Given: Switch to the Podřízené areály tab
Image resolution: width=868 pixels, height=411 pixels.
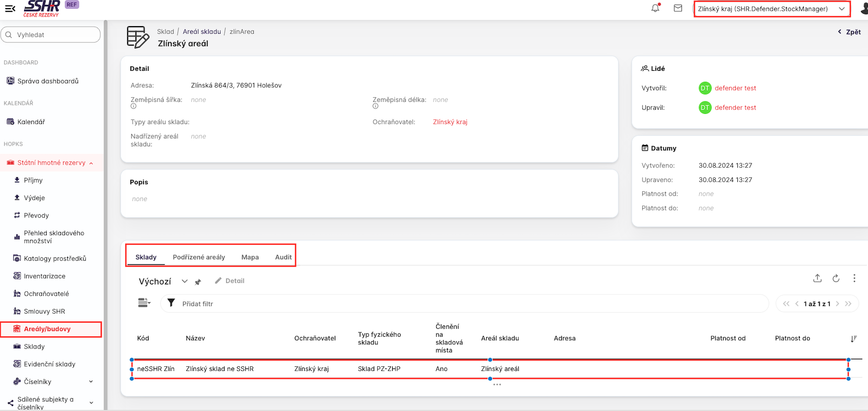Looking at the screenshot, I should tap(198, 257).
